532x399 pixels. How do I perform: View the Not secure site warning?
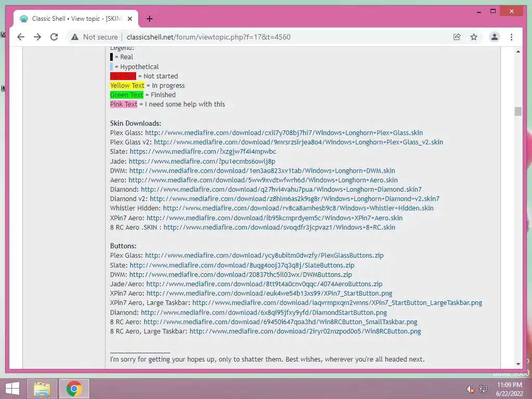point(95,37)
